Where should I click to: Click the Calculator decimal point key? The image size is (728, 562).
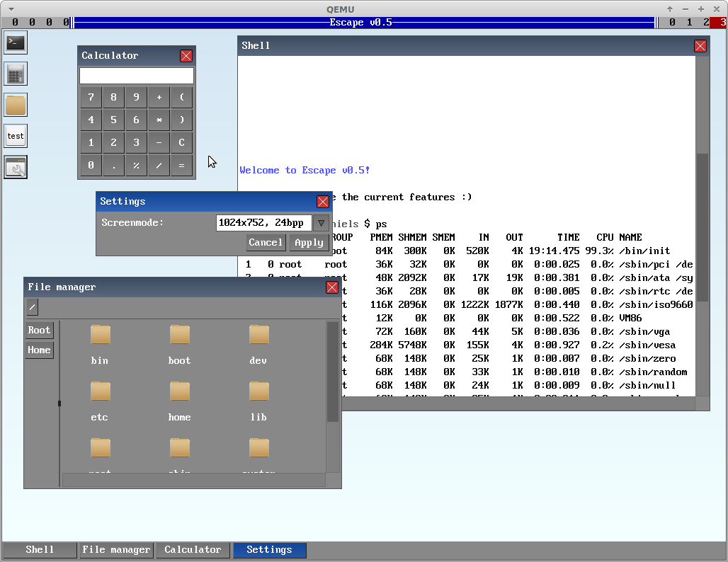click(x=114, y=165)
